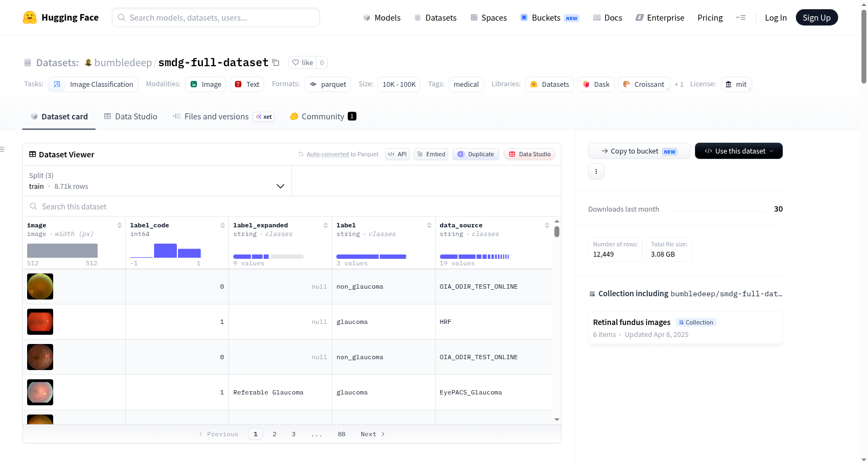Viewport: 868px width, 465px height.
Task: Open the Docs nav item
Action: [x=608, y=17]
